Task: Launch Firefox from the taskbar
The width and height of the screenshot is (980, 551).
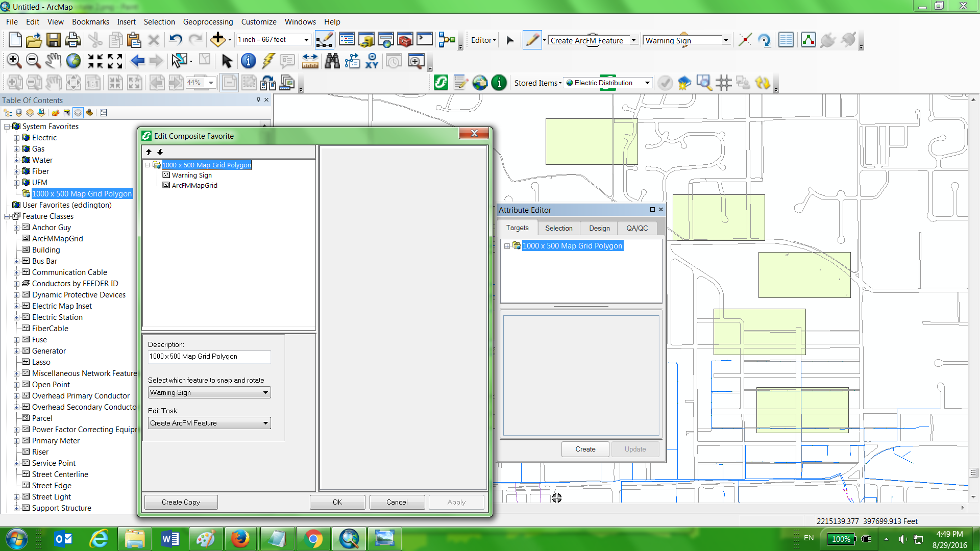Action: pos(240,538)
